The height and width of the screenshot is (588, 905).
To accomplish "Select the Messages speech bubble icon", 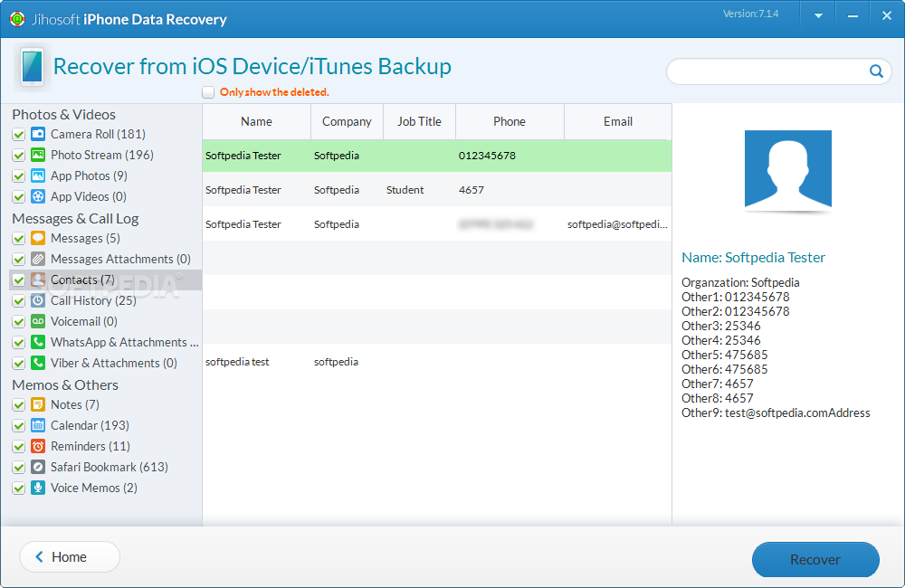I will click(x=38, y=238).
